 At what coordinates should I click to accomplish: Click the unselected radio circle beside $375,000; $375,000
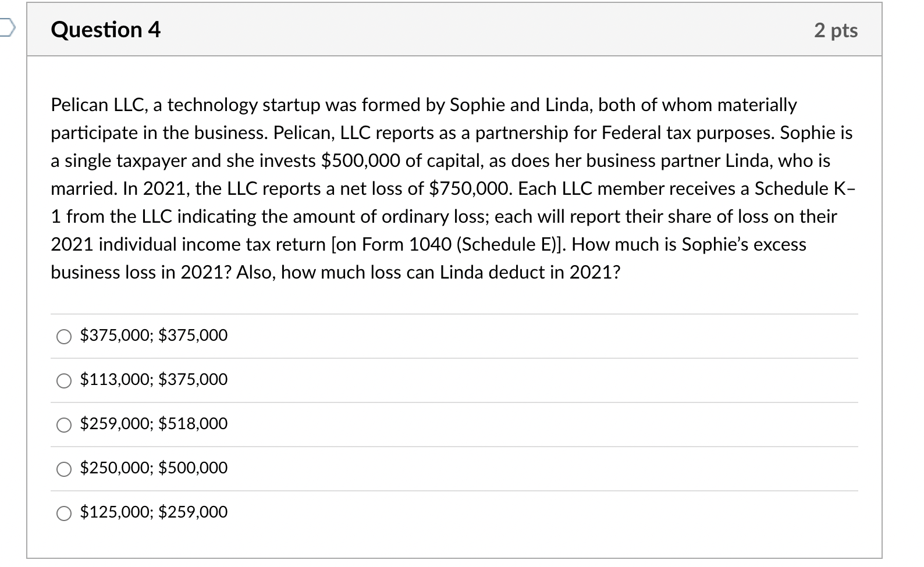(64, 336)
